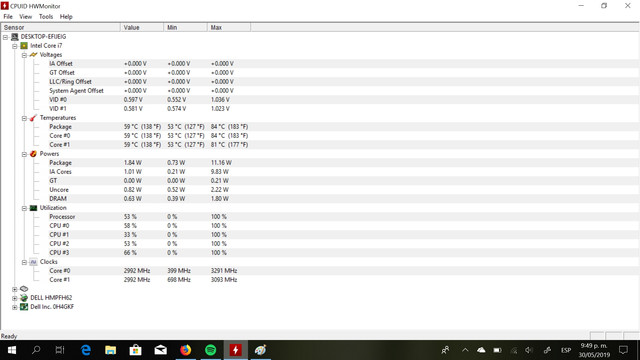Screen dimensions: 640x360
Task: Click the Sensor column header
Action: pos(61,27)
